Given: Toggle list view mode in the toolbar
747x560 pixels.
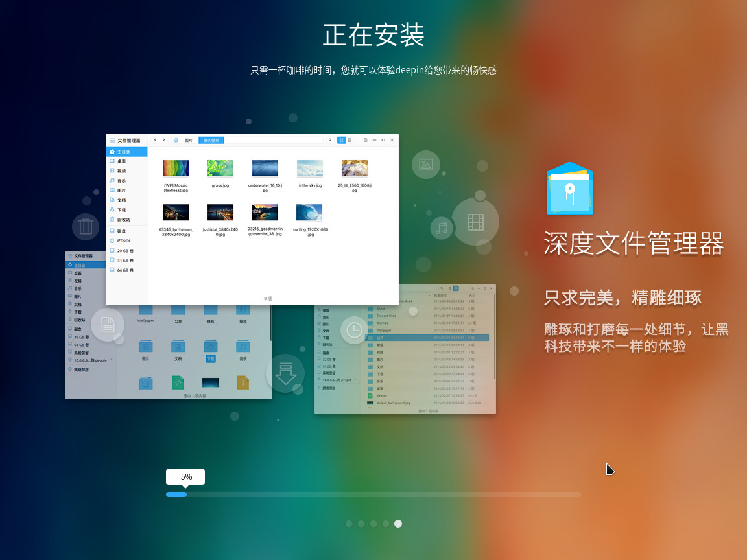Looking at the screenshot, I should pos(351,140).
